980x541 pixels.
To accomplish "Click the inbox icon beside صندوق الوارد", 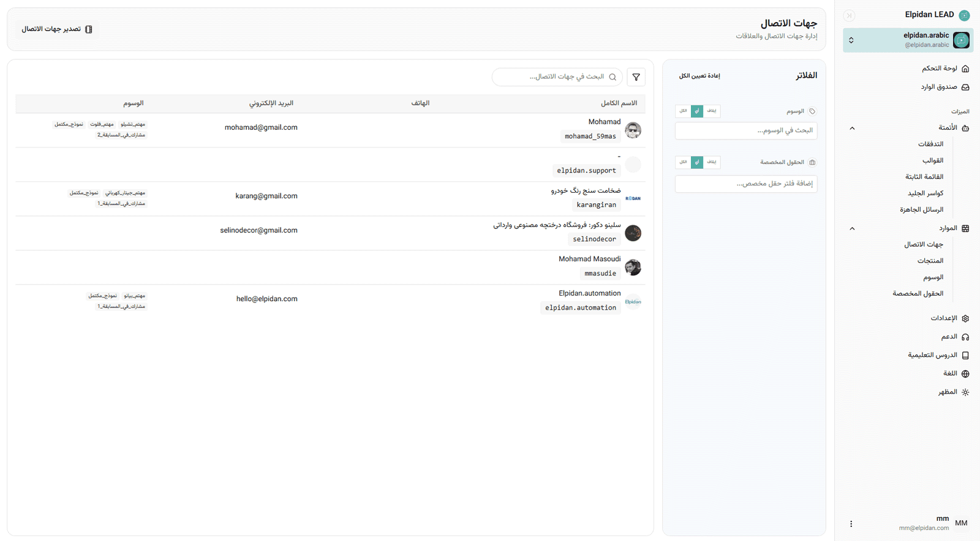I will pos(965,88).
